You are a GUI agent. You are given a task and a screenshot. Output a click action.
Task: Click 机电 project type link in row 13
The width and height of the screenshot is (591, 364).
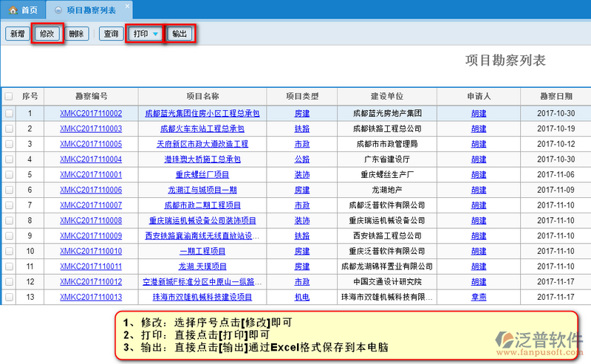click(x=302, y=297)
